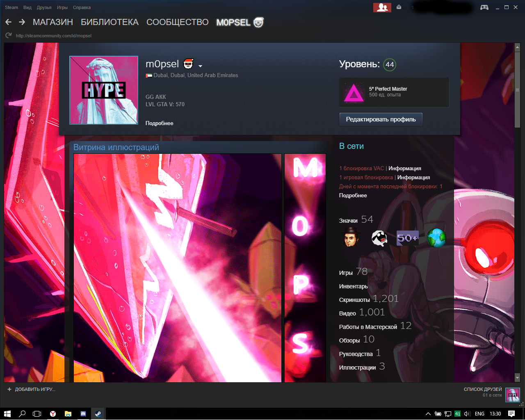
Task: Go forward with the right arrow
Action: coord(22,22)
